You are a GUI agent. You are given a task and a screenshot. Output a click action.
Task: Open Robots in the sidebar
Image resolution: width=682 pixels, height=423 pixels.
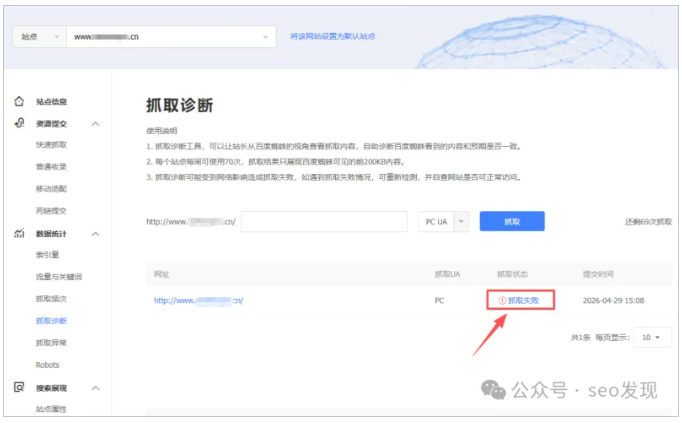tap(47, 365)
